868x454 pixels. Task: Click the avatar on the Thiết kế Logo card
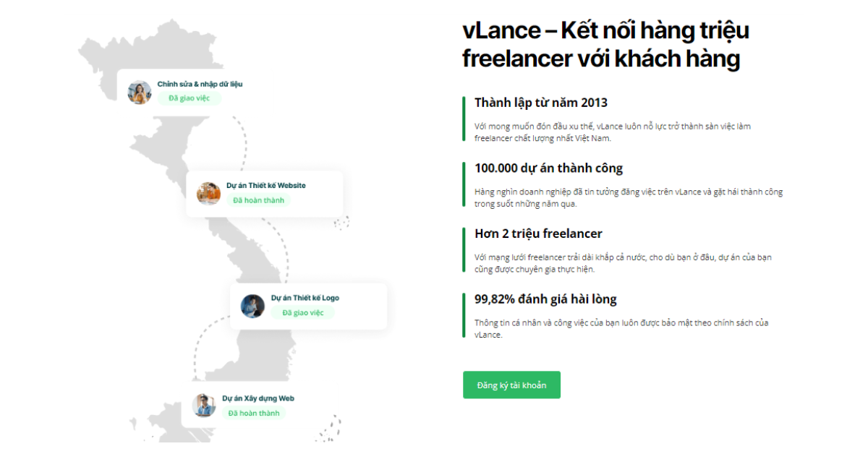(253, 306)
